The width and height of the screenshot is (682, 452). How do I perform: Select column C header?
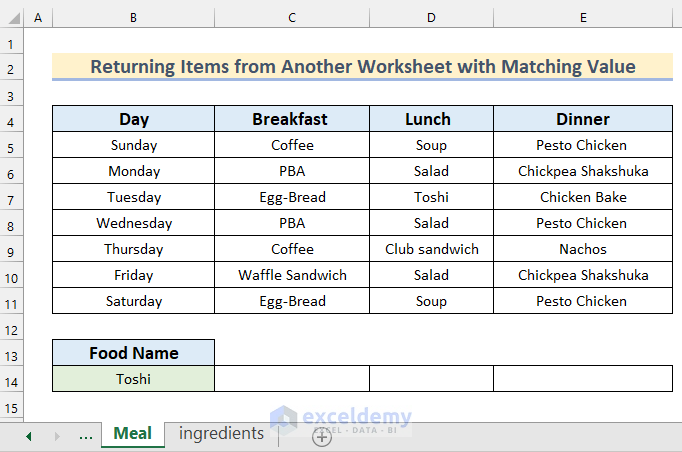click(292, 19)
